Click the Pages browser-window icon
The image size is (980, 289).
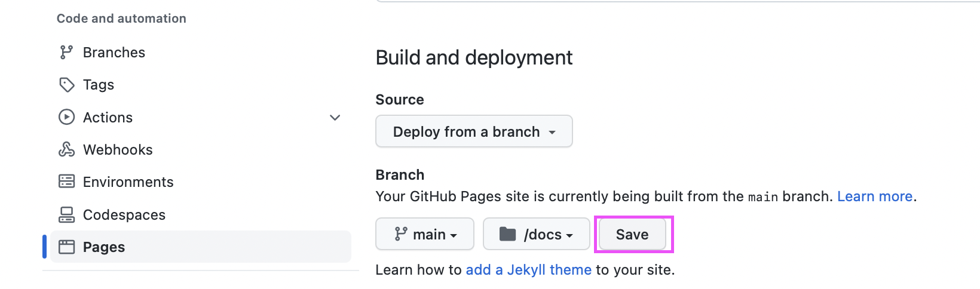[x=66, y=247]
